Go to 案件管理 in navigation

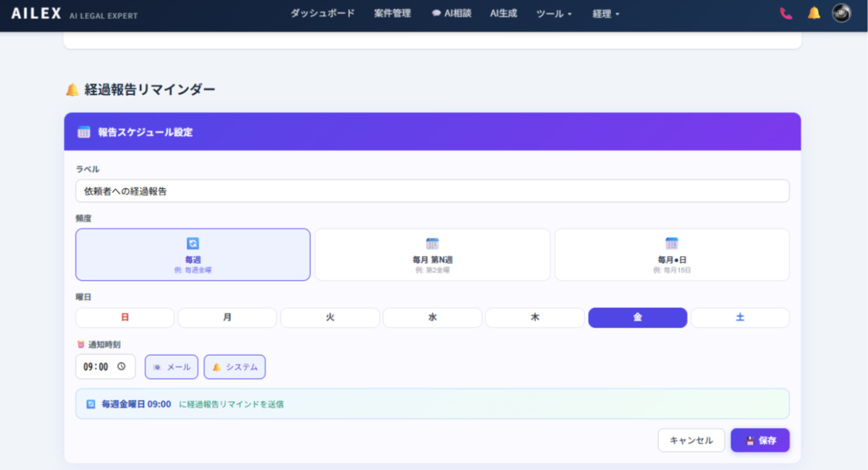coord(393,14)
